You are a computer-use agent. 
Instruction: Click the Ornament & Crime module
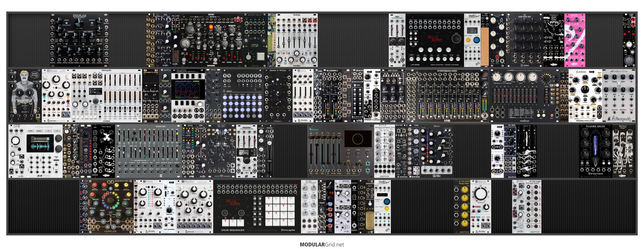[150, 96]
